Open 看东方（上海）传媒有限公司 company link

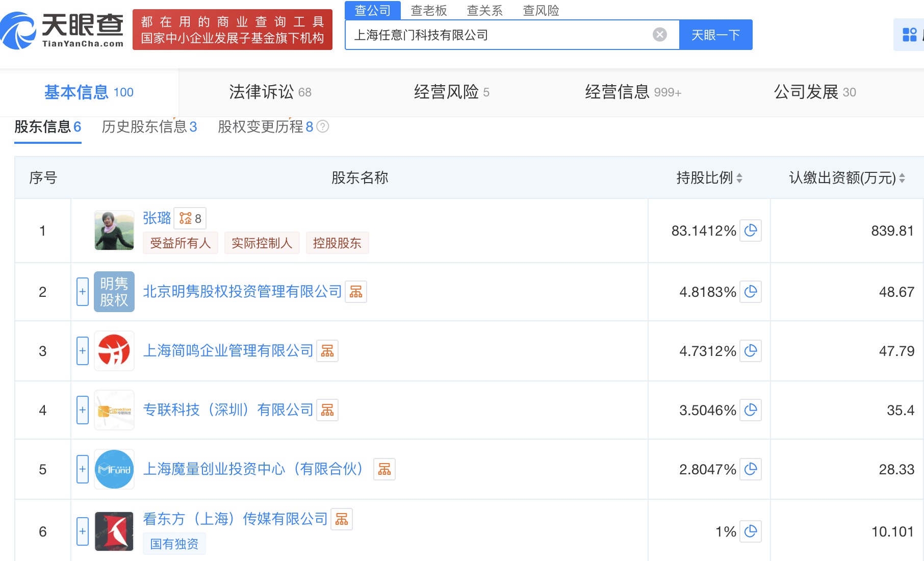pyautogui.click(x=235, y=519)
